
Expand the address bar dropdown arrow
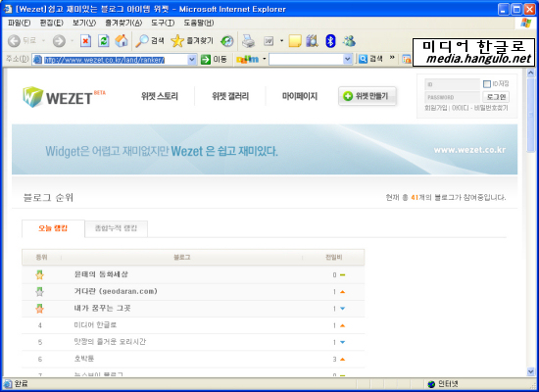click(192, 60)
